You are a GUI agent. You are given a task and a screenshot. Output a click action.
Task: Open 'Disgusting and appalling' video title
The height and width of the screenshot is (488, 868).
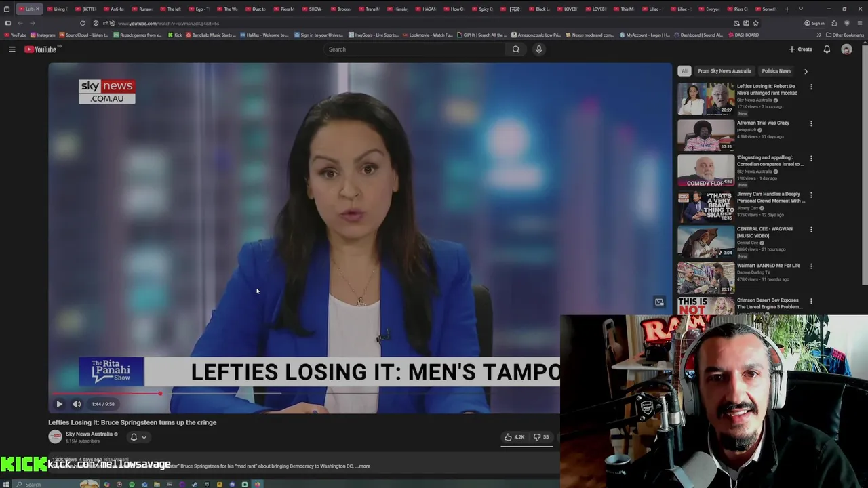click(770, 161)
